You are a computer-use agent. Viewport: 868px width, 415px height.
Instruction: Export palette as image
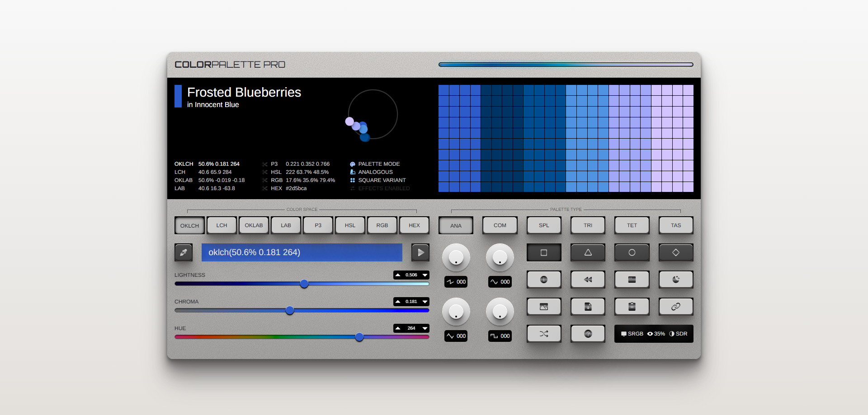click(x=544, y=307)
